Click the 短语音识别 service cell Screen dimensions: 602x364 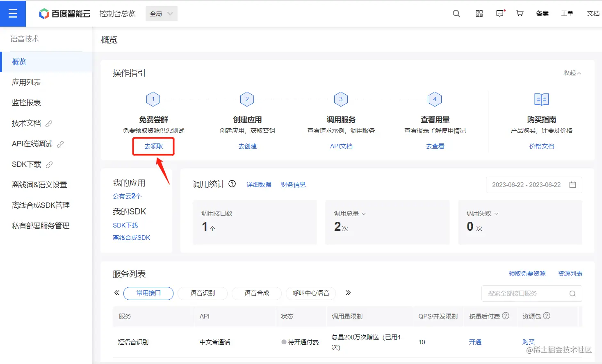[x=133, y=342]
